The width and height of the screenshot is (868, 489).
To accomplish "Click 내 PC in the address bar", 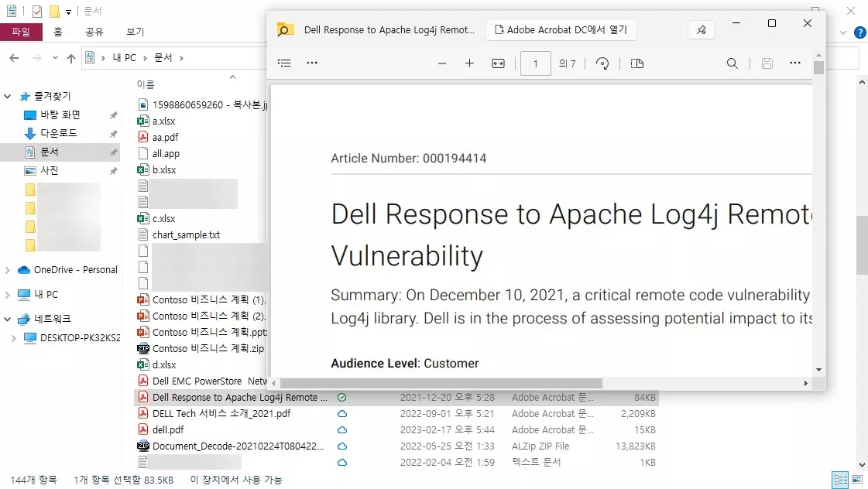I will (x=124, y=57).
